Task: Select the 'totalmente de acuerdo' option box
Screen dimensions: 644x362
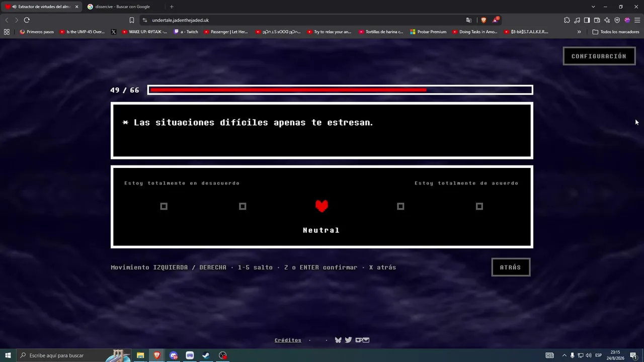Action: 479,206
